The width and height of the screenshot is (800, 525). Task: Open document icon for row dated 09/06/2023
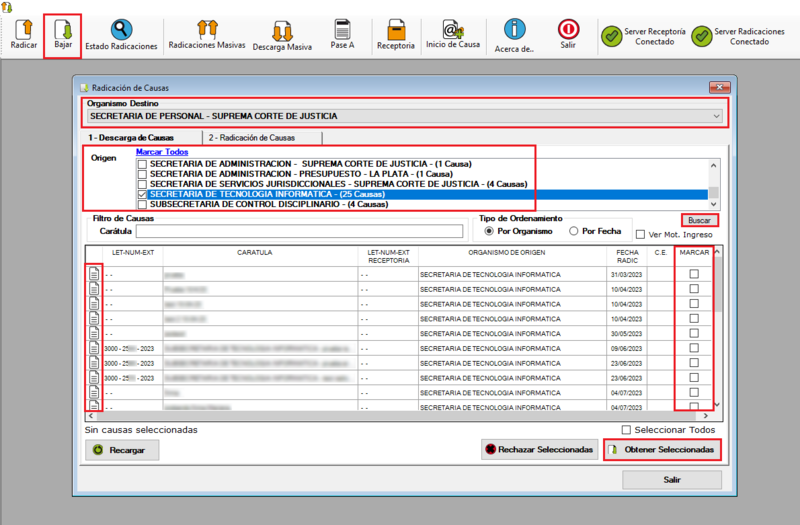(94, 348)
